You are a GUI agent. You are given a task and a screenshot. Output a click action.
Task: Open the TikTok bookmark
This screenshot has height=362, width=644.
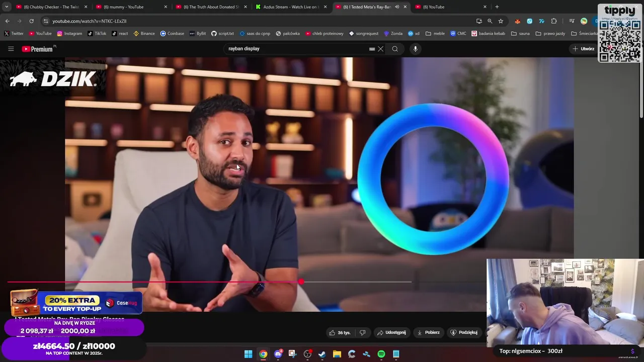[x=97, y=34]
